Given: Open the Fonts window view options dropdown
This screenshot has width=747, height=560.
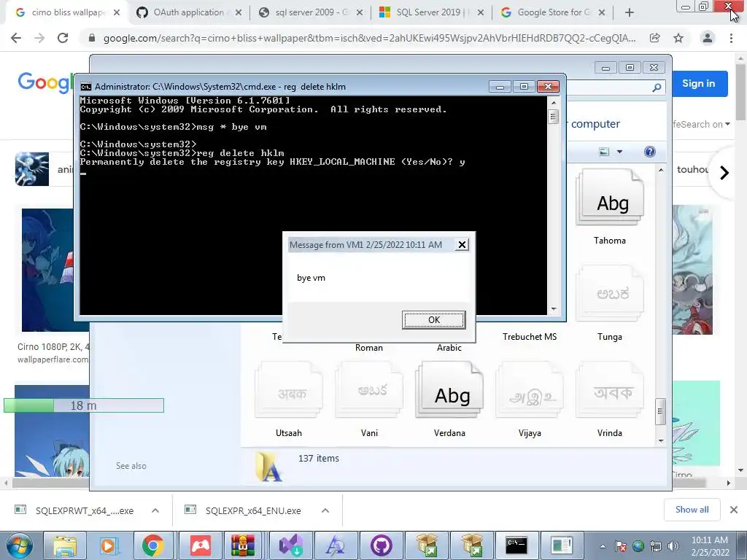Looking at the screenshot, I should (619, 152).
